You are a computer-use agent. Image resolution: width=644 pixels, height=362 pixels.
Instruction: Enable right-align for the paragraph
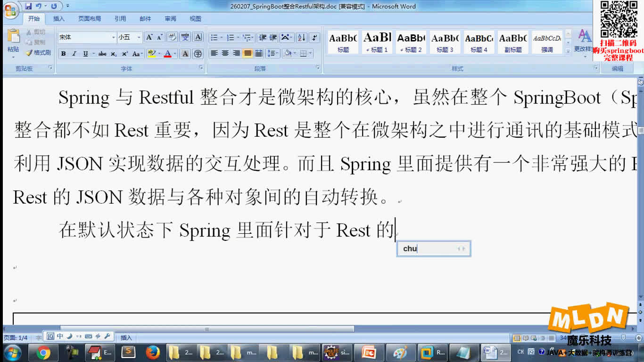(x=236, y=53)
